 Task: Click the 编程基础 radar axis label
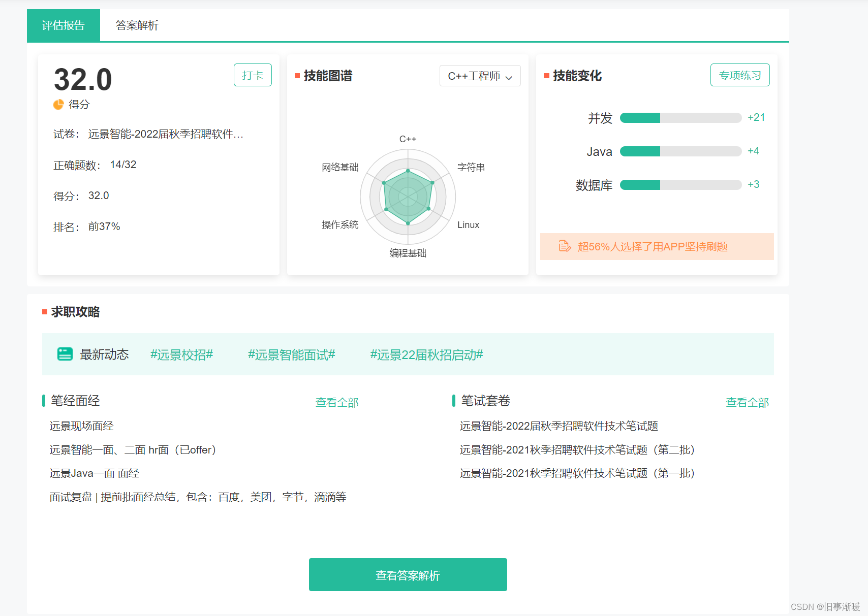point(408,253)
